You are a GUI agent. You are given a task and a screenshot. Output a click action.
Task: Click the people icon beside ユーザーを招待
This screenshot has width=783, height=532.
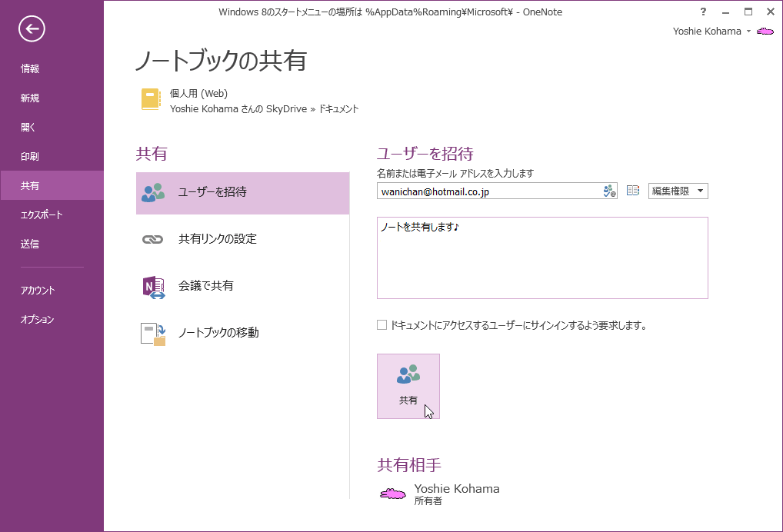tap(153, 193)
